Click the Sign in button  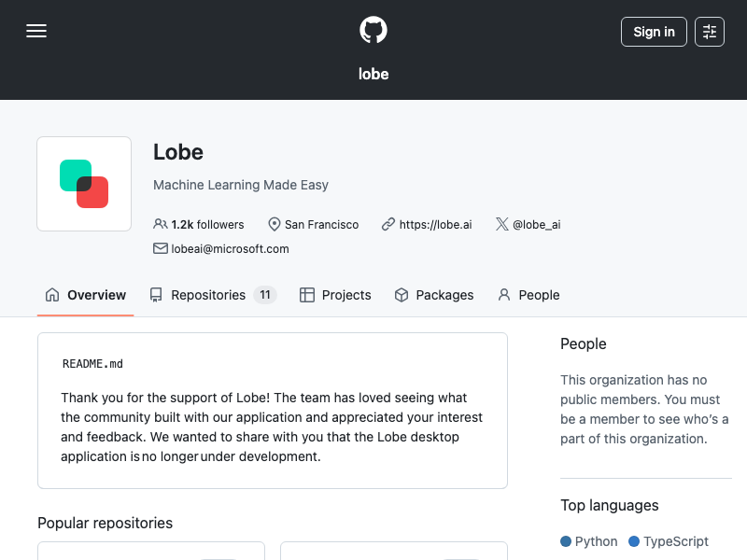point(654,31)
